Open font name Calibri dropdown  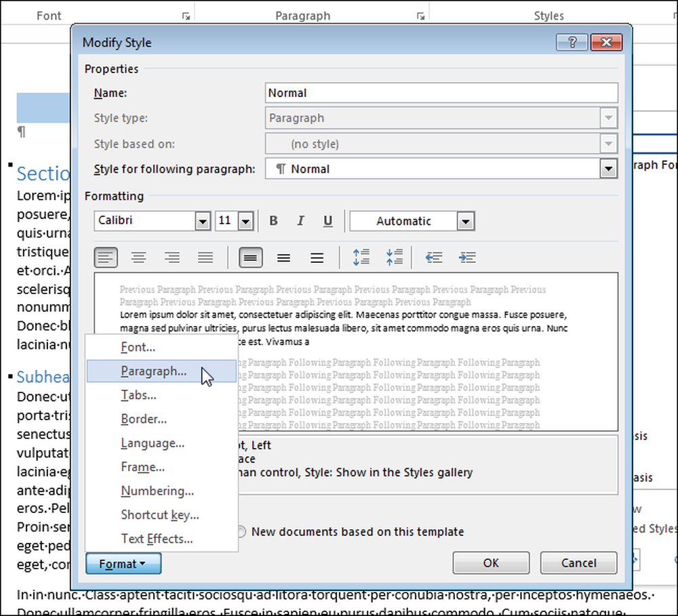202,222
